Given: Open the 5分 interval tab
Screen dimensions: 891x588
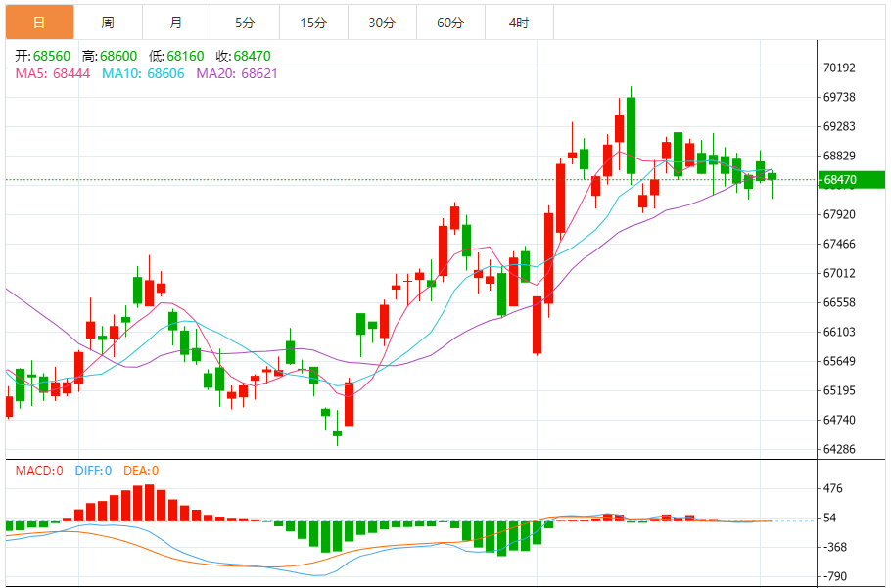Looking at the screenshot, I should pyautogui.click(x=245, y=23).
